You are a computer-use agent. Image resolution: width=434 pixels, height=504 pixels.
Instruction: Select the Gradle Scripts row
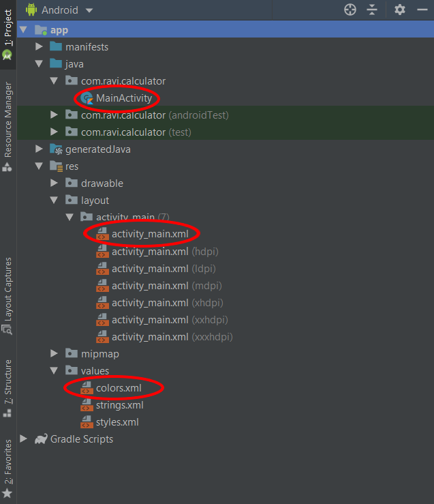226,439
